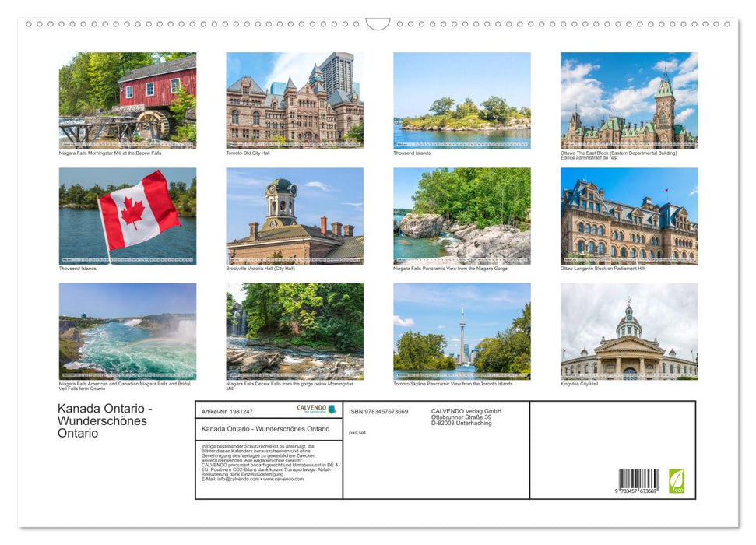Click the CN Tower skyline photo
756x545 pixels.
click(x=462, y=331)
